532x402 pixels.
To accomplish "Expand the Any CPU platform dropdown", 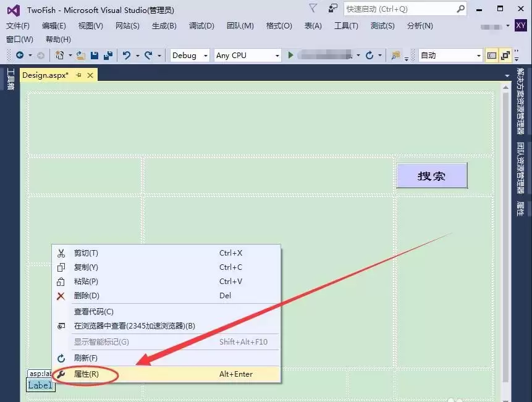I will click(247, 55).
